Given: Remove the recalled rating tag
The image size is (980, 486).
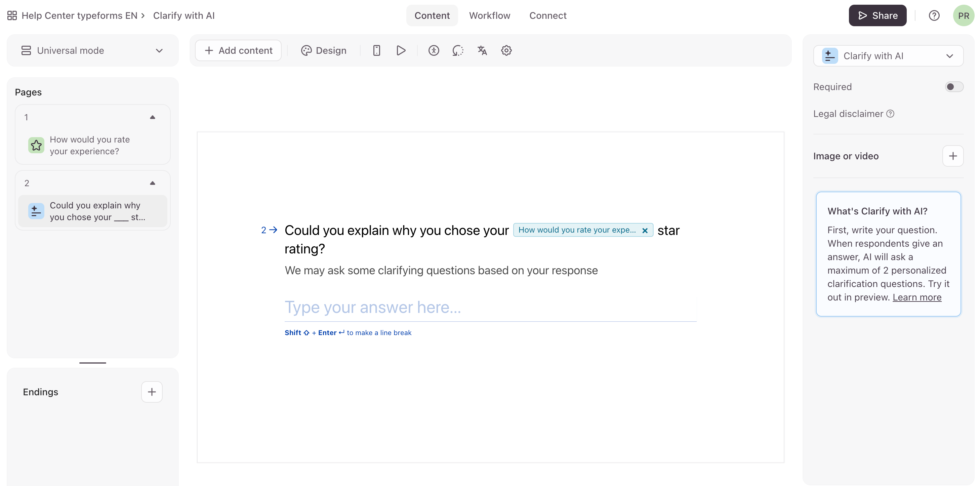Looking at the screenshot, I should coord(645,231).
